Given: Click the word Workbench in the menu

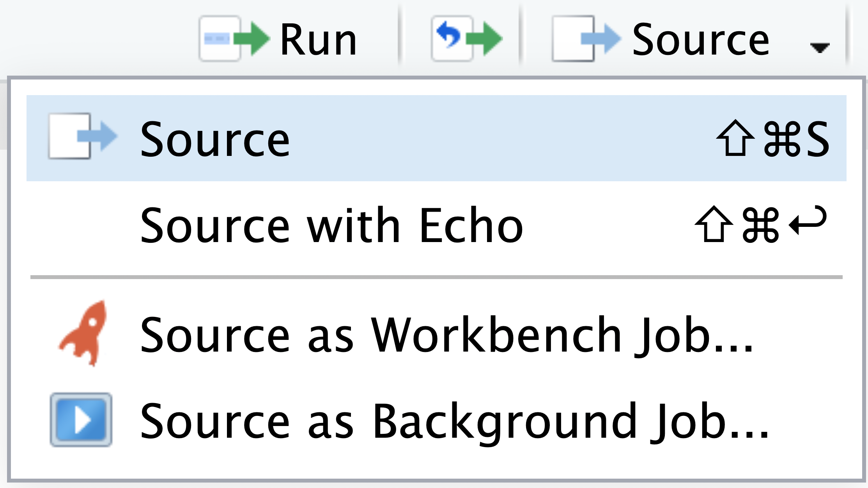Looking at the screenshot, I should click(496, 335).
